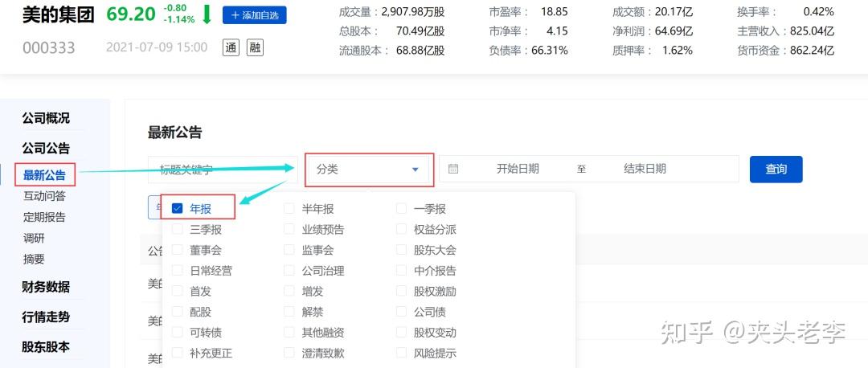Viewport: 868px width, 368px height.
Task: Click the 最新公告 section heading
Action: coord(175,133)
